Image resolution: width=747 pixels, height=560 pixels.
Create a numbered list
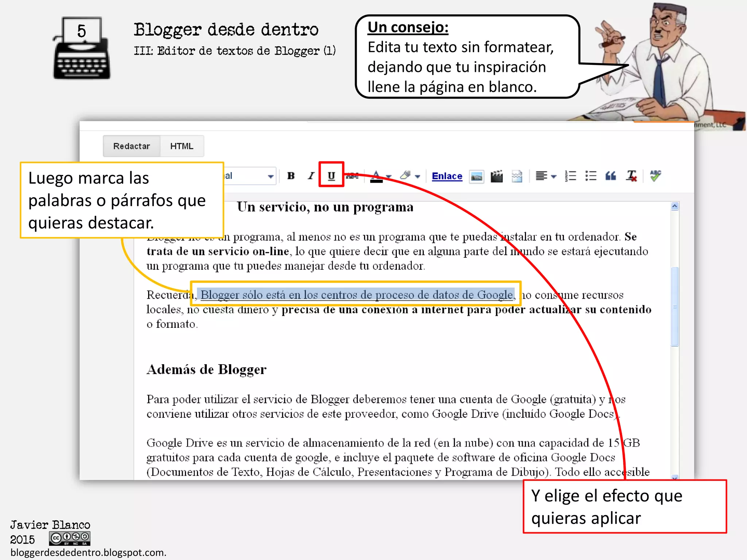[570, 176]
